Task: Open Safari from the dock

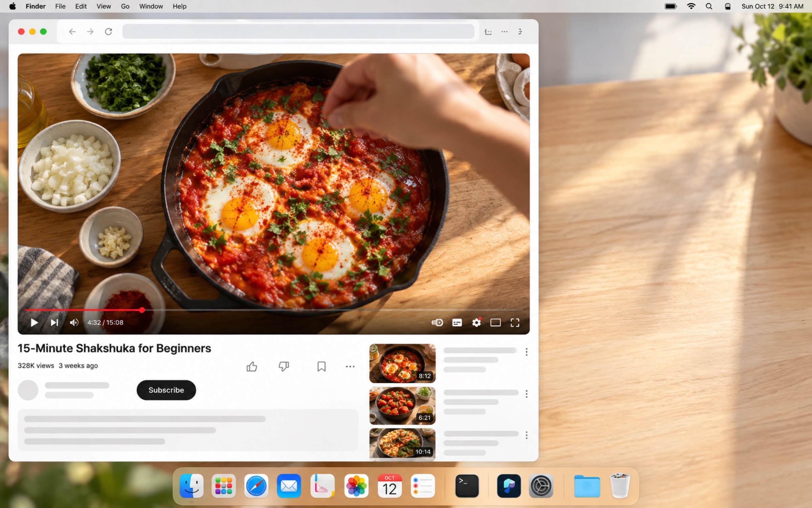Action: [x=256, y=486]
